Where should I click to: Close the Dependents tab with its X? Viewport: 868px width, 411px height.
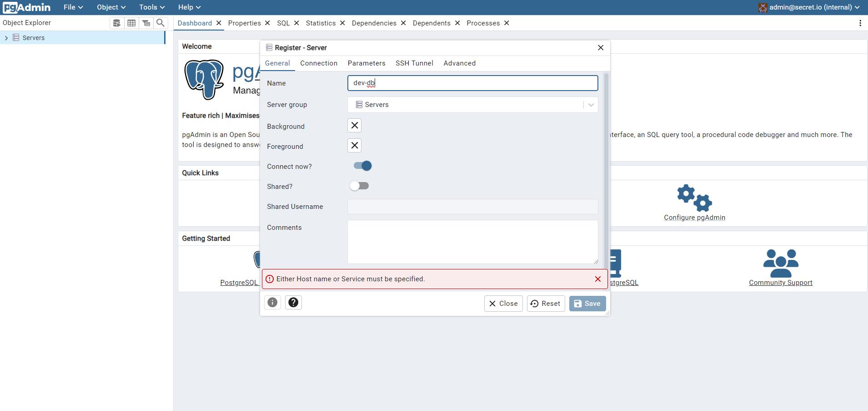[x=457, y=23]
